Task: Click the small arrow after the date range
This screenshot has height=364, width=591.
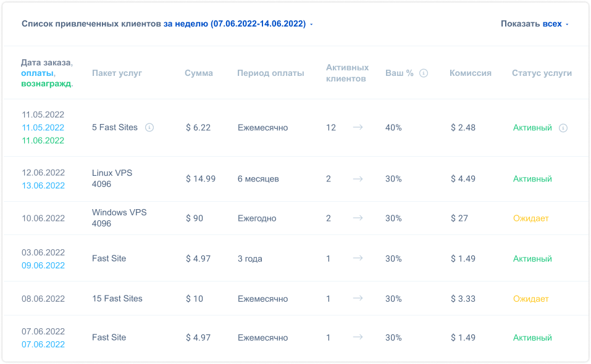Action: (x=311, y=25)
